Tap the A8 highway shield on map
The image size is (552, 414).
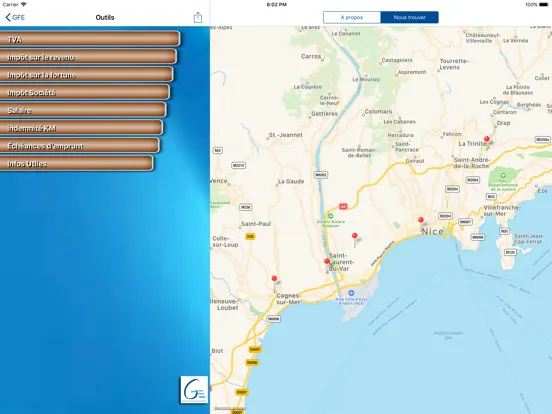coord(343,206)
